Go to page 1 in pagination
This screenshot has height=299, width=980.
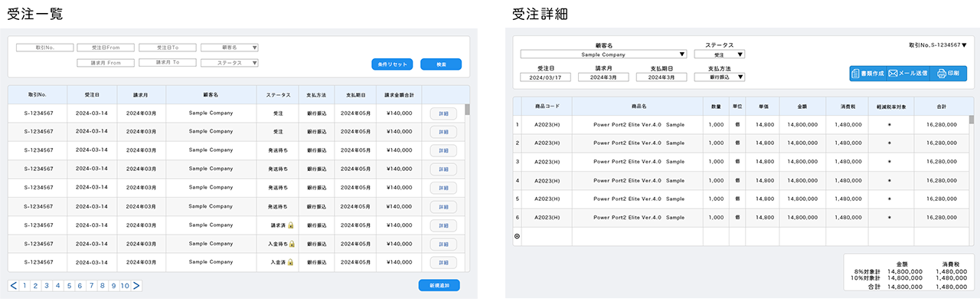(x=24, y=286)
